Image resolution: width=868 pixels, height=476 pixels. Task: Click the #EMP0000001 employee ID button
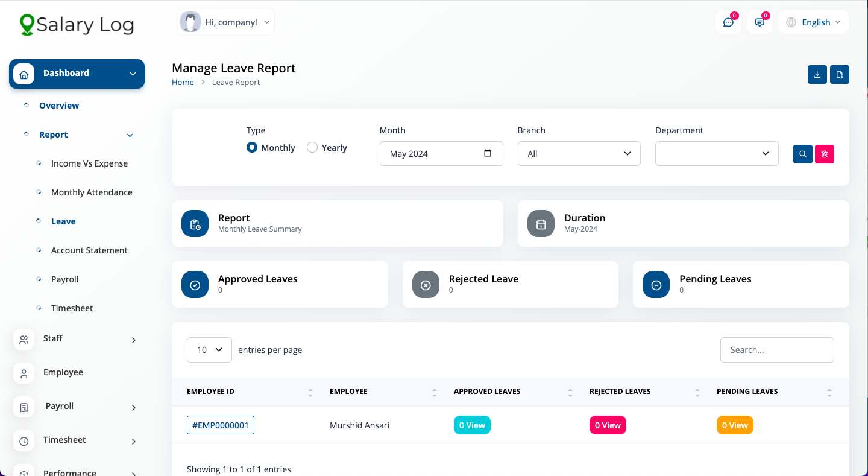point(221,425)
